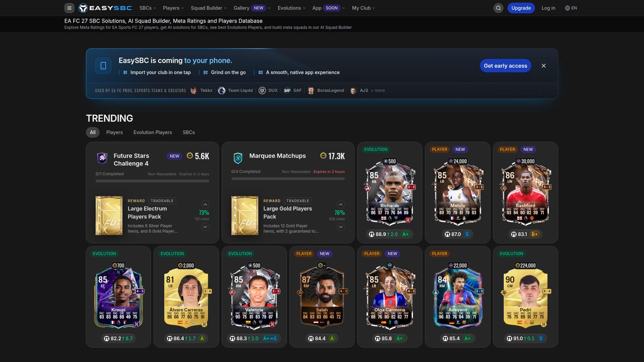This screenshot has width=644, height=362.
Task: Expand the Squad Builder dropdown
Action: (208, 8)
